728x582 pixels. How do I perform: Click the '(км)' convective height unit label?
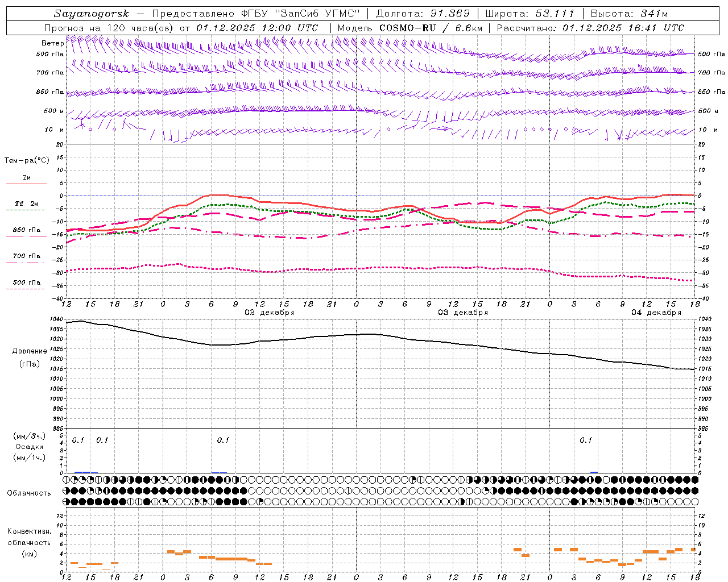click(x=30, y=554)
